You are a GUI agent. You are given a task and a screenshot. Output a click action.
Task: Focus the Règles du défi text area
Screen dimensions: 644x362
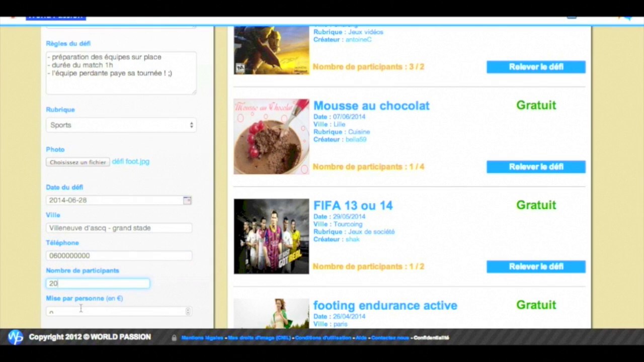coord(121,73)
